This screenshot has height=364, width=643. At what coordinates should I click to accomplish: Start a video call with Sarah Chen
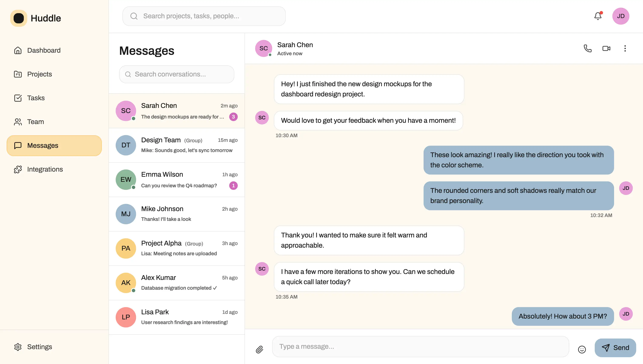click(x=606, y=48)
